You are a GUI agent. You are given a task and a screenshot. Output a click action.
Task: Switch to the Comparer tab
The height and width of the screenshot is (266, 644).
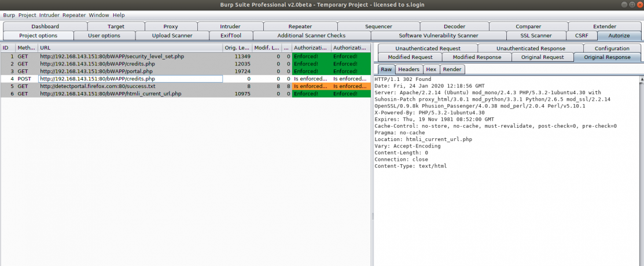(529, 26)
